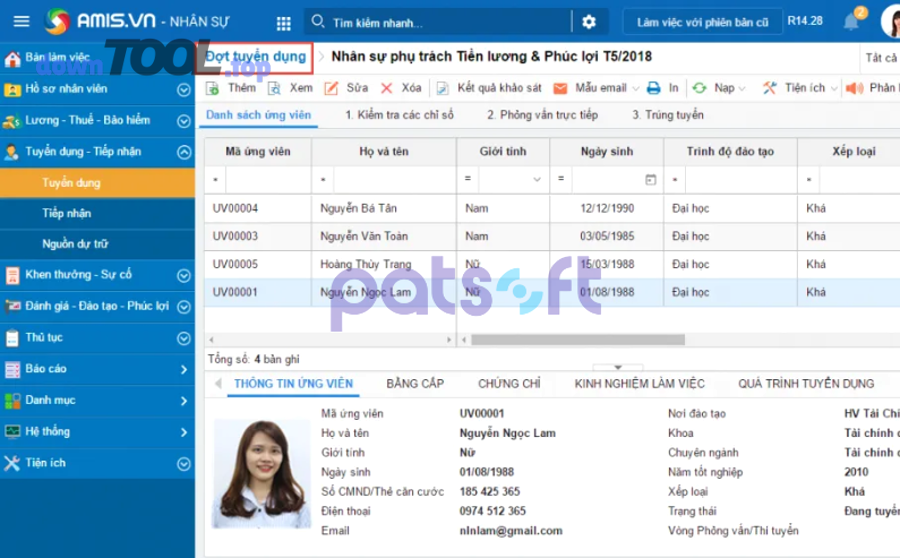Image resolution: width=900 pixels, height=558 pixels.
Task: Select Tiếp nhận in sidebar
Action: (97, 214)
